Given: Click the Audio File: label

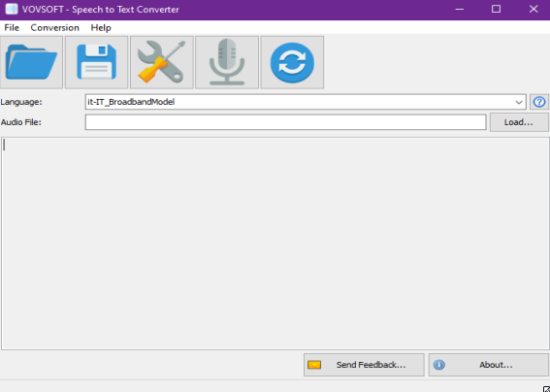Looking at the screenshot, I should coord(21,122).
